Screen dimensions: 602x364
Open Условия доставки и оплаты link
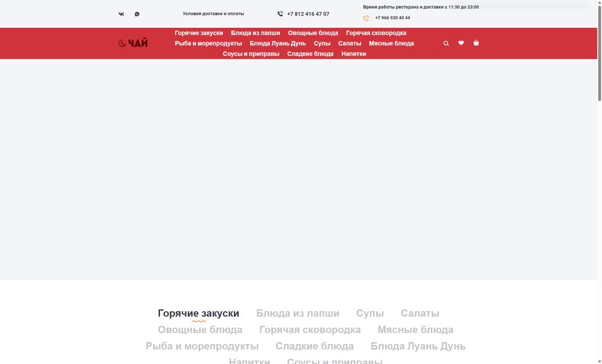tap(213, 14)
